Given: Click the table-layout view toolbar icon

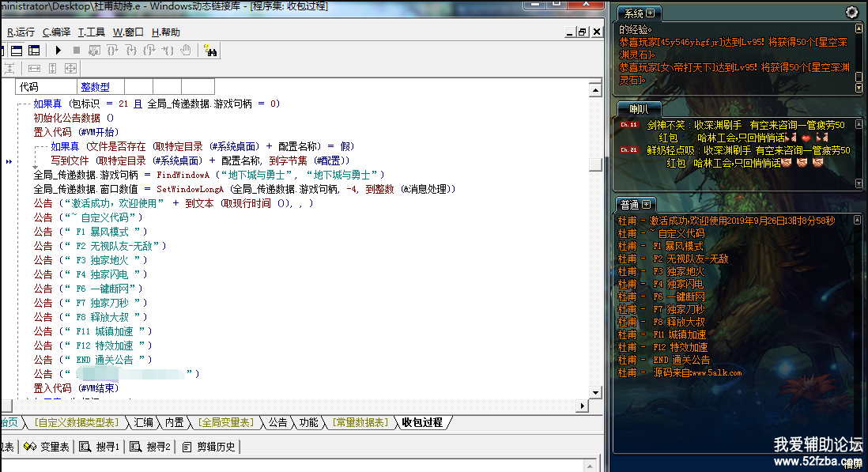Looking at the screenshot, I should point(34,51).
